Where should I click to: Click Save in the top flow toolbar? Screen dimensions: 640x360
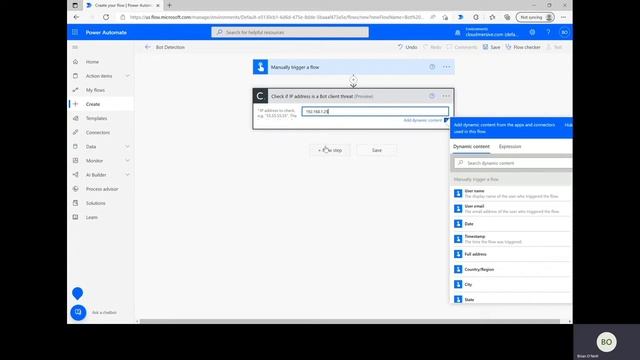(491, 47)
